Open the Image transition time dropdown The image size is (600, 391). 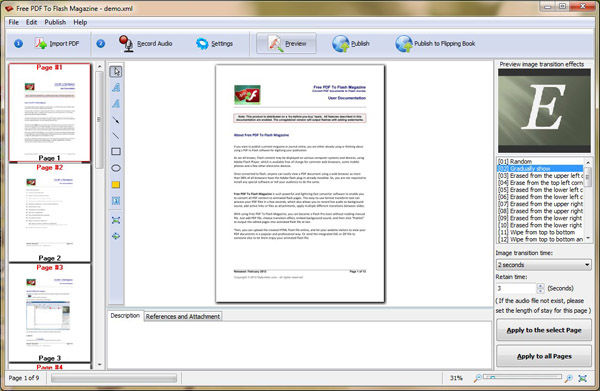click(x=543, y=265)
